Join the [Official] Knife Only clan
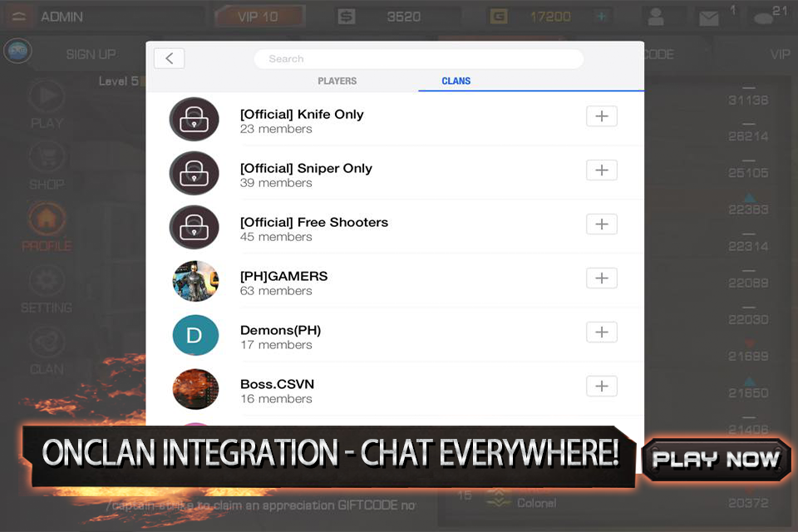 pyautogui.click(x=601, y=116)
